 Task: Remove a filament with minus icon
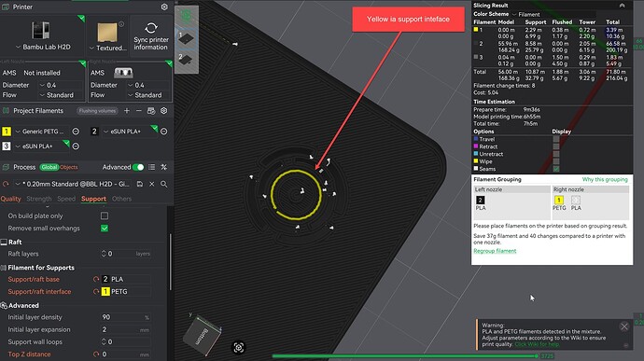tap(139, 111)
